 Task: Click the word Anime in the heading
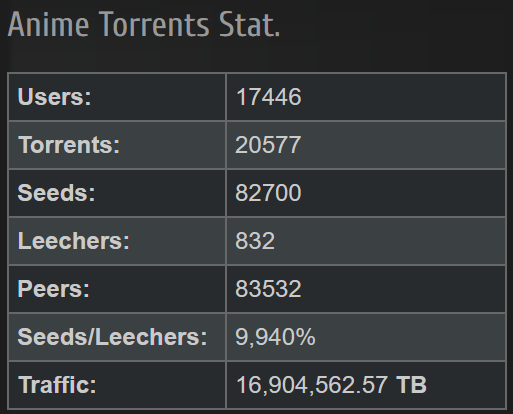[x=48, y=24]
